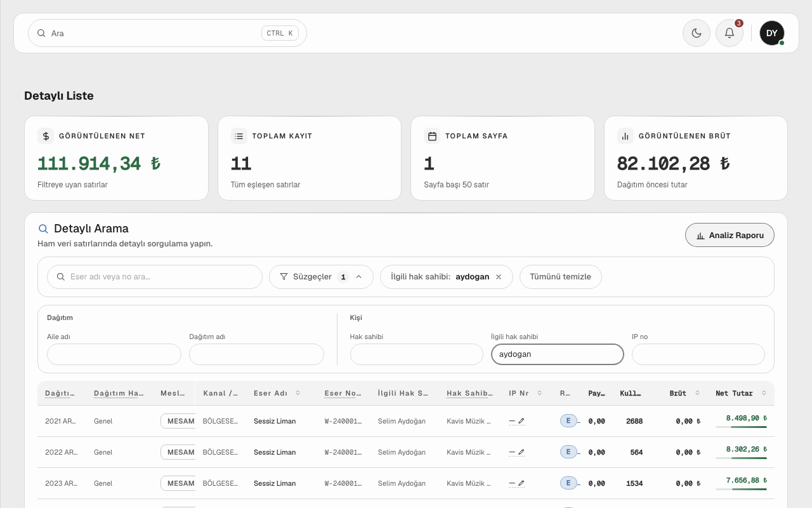Click net amount 8.302,26 ₺ in the table

click(747, 449)
